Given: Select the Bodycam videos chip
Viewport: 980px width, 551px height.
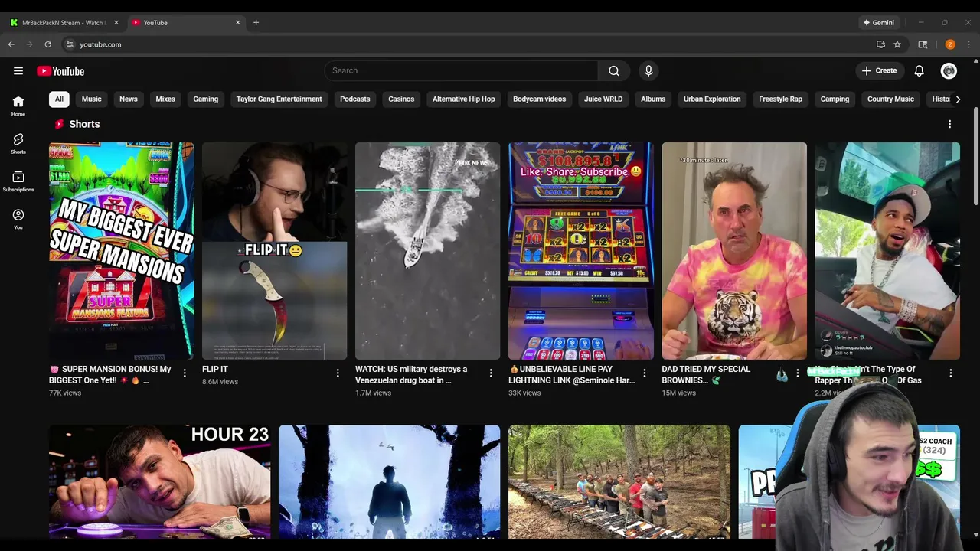Looking at the screenshot, I should coord(539,99).
